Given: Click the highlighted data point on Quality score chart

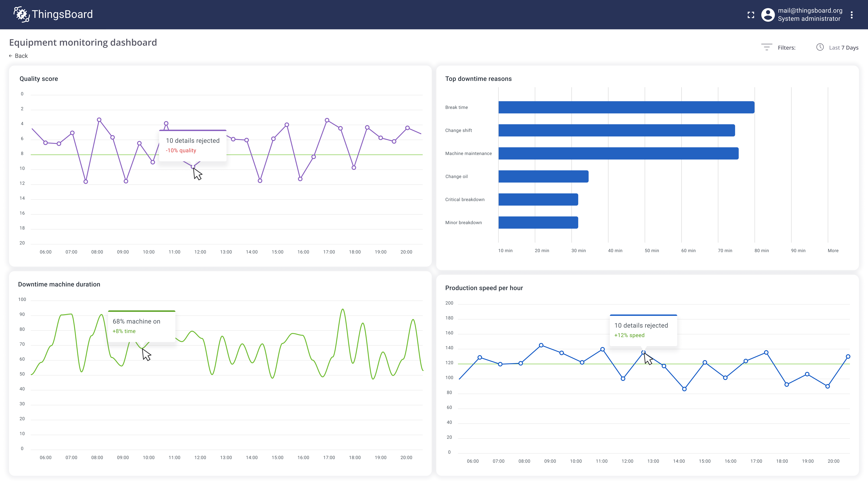Looking at the screenshot, I should tap(193, 167).
